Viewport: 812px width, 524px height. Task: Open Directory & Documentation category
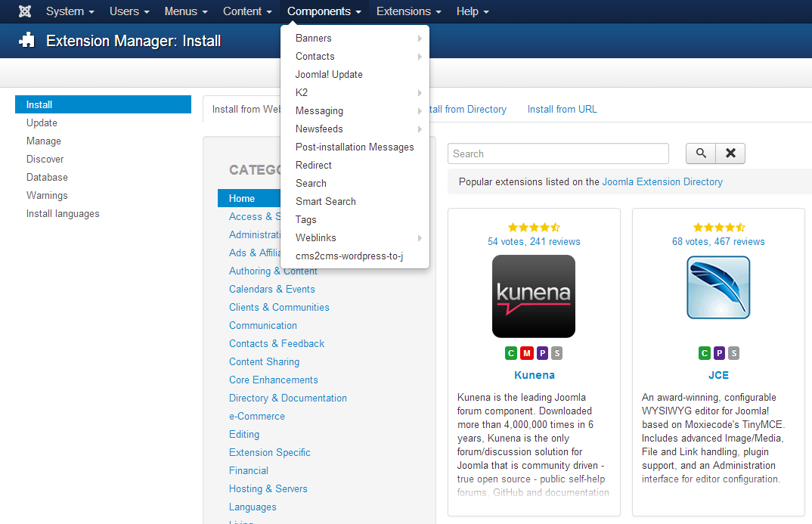pyautogui.click(x=288, y=398)
